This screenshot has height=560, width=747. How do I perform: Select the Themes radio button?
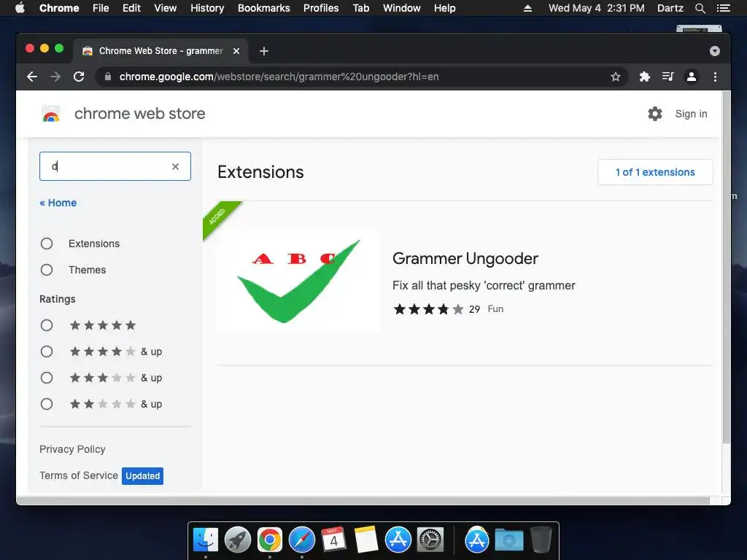point(47,270)
